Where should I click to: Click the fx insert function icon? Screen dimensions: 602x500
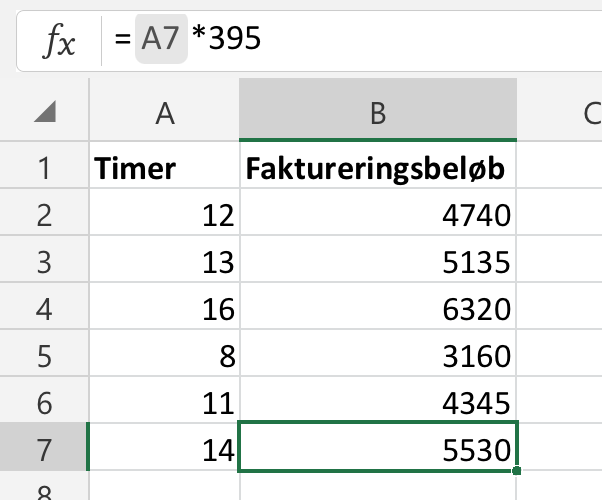58,40
